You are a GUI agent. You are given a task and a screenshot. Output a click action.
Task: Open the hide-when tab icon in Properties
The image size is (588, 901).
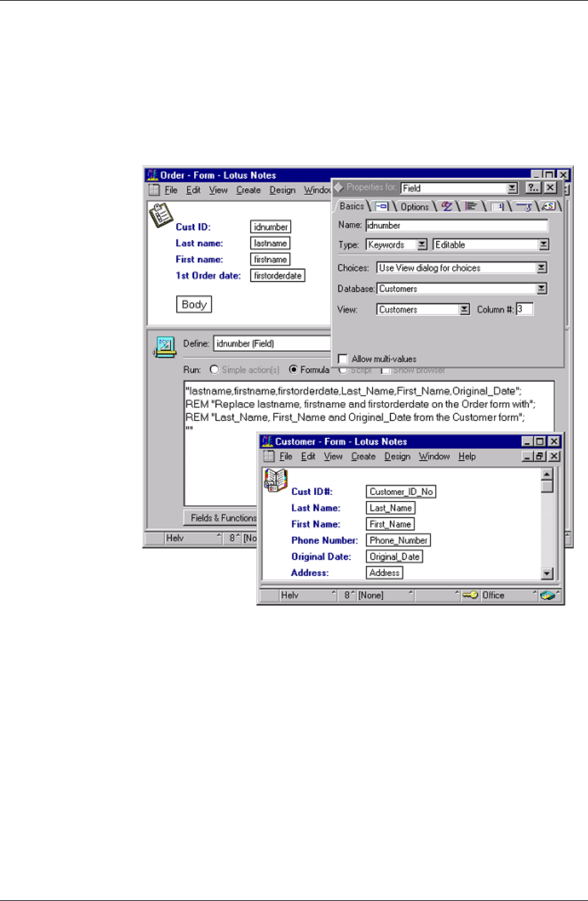click(x=524, y=207)
